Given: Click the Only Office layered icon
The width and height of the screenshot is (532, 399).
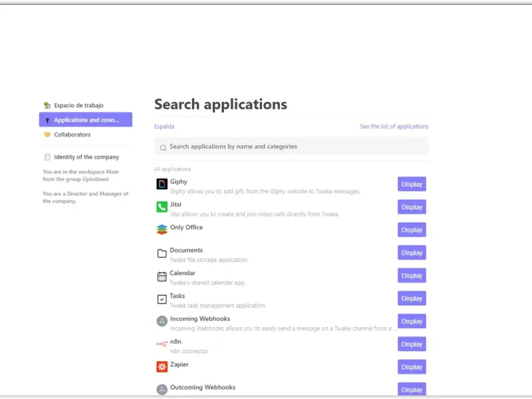Looking at the screenshot, I should [x=162, y=229].
